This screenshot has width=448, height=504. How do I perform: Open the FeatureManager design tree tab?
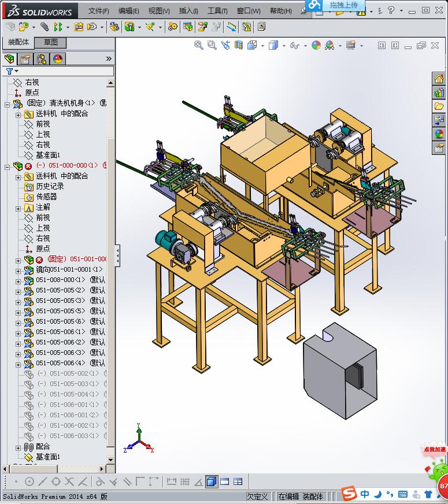coord(10,59)
